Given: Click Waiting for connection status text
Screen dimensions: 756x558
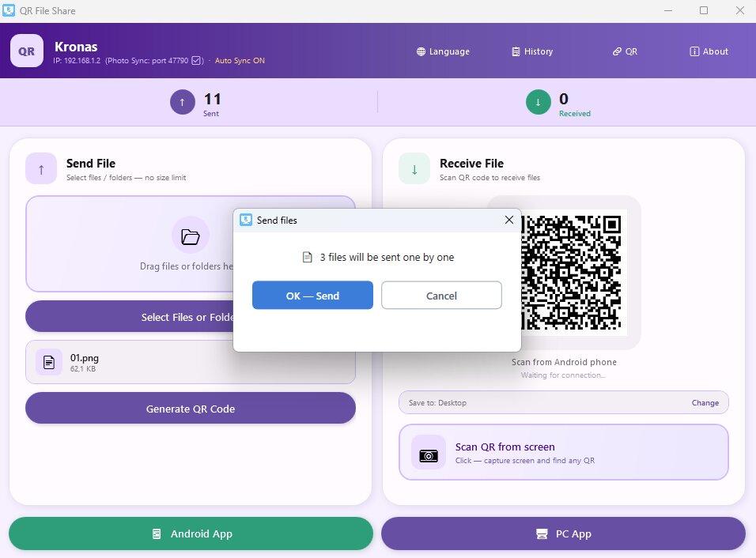Looking at the screenshot, I should tap(563, 375).
